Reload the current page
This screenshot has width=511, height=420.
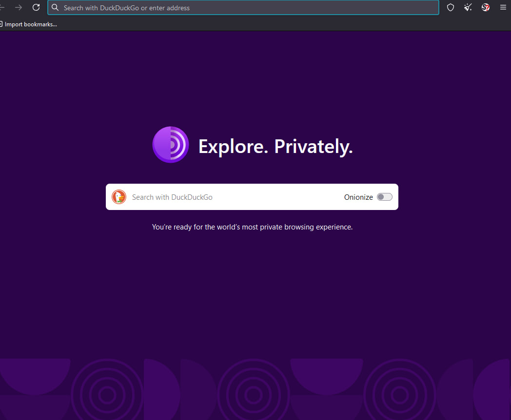(x=36, y=7)
